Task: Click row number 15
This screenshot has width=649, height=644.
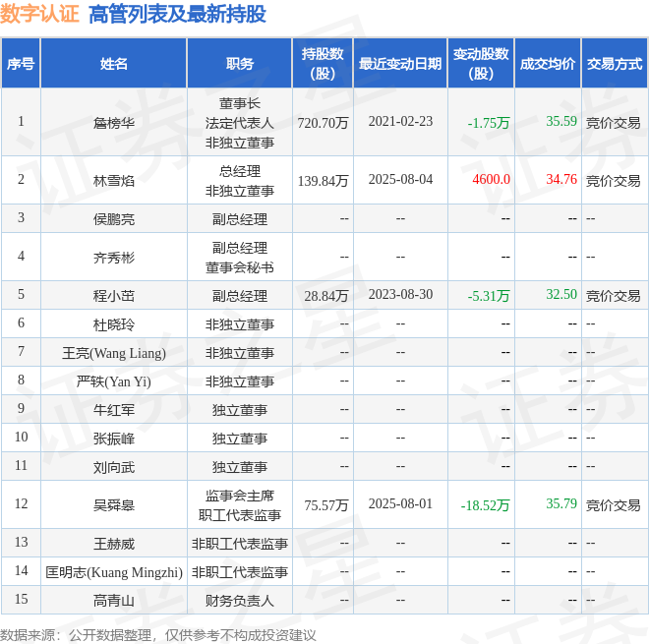Action: point(21,599)
